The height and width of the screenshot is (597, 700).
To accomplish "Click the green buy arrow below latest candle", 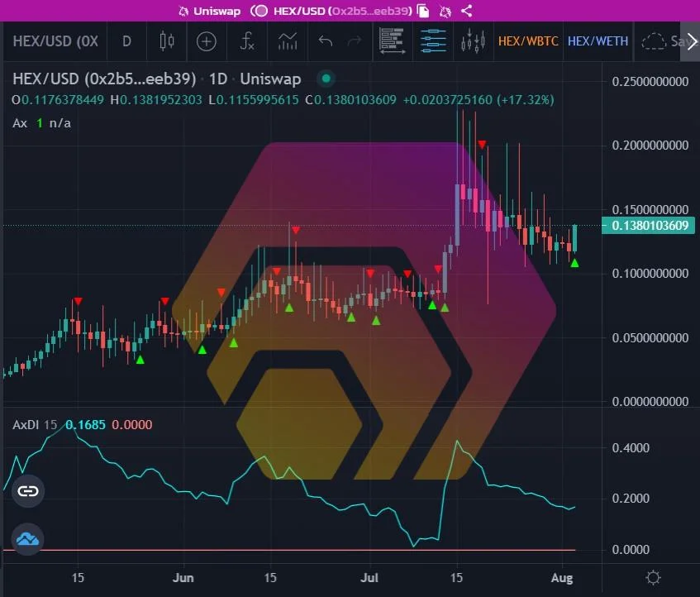I will coord(574,264).
